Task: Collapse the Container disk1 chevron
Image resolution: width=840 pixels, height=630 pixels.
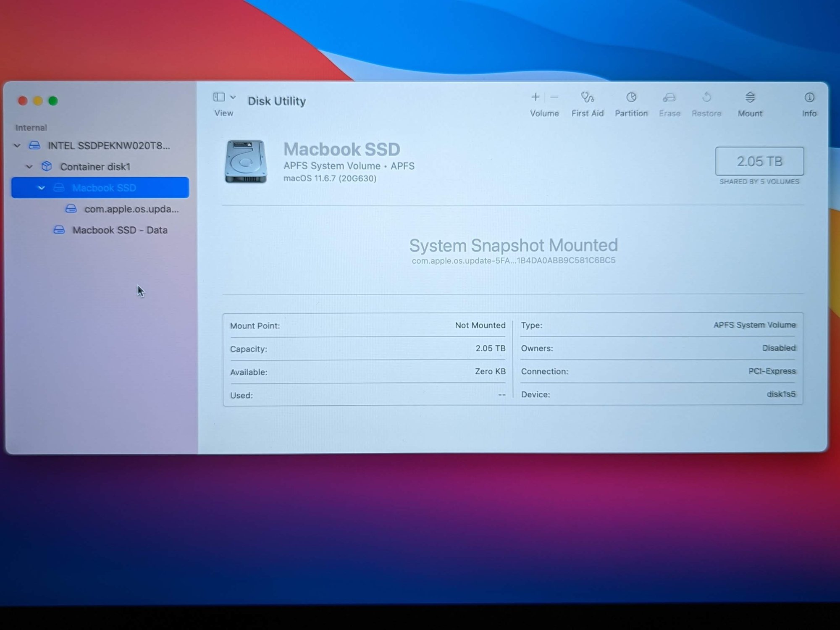Action: (x=29, y=167)
